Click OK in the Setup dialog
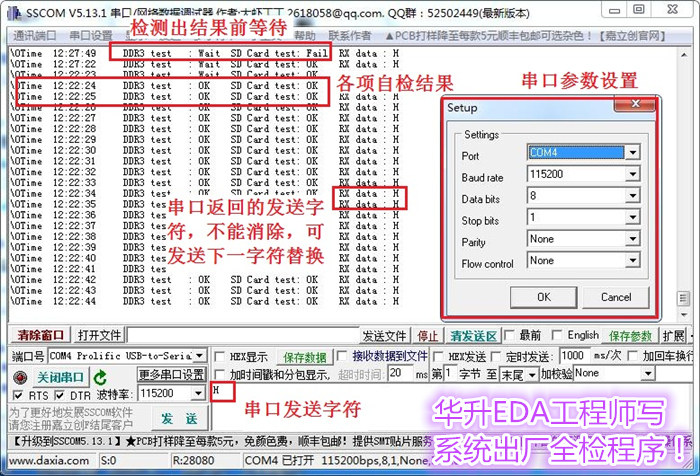Viewport: 700px width, 476px height. pos(543,297)
